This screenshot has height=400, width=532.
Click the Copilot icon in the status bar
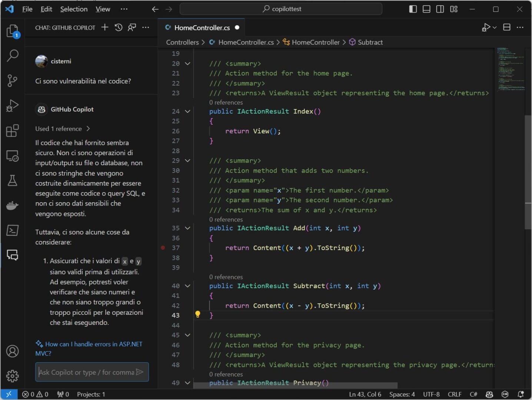[x=489, y=394]
